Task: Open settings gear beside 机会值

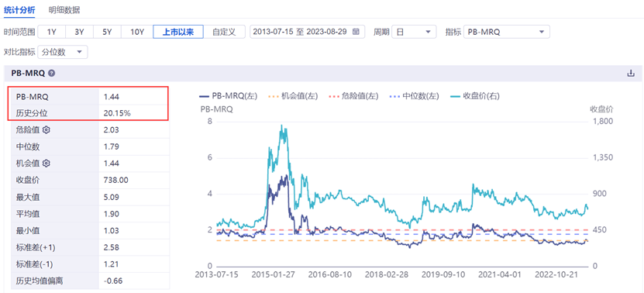Action: point(46,163)
